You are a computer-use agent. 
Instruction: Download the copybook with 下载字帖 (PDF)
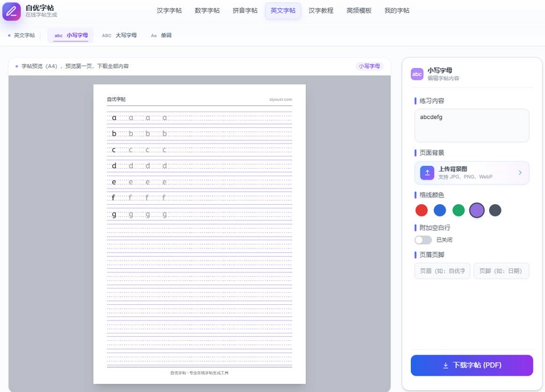point(471,365)
